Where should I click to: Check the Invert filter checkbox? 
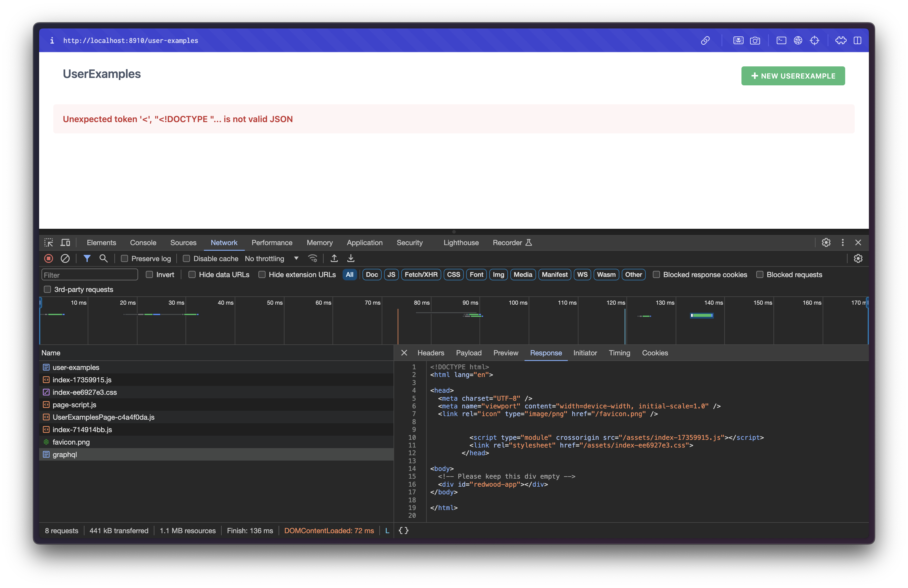[149, 275]
